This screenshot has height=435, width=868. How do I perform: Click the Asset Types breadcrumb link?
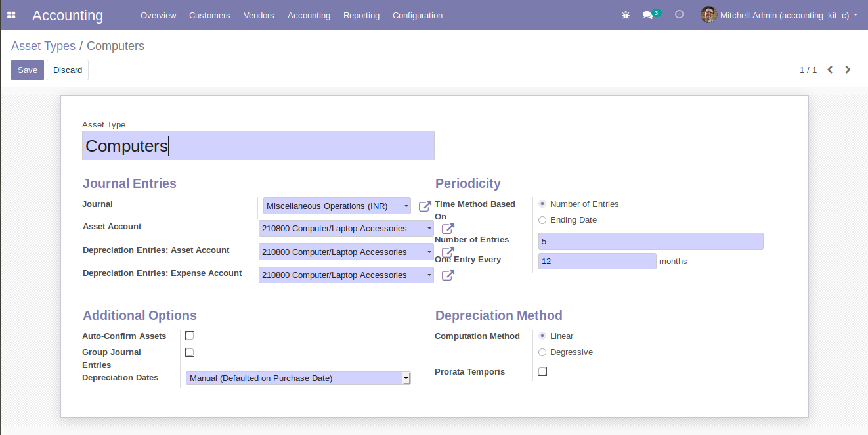43,46
